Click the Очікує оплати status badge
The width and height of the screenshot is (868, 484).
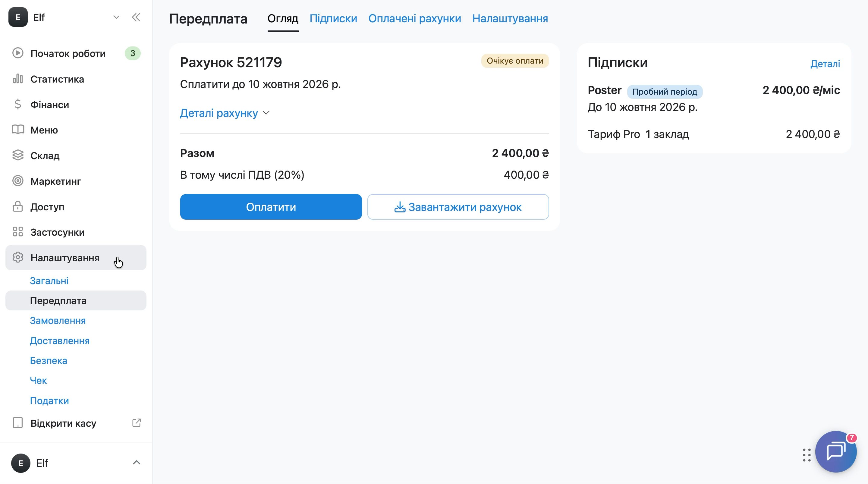(x=515, y=61)
